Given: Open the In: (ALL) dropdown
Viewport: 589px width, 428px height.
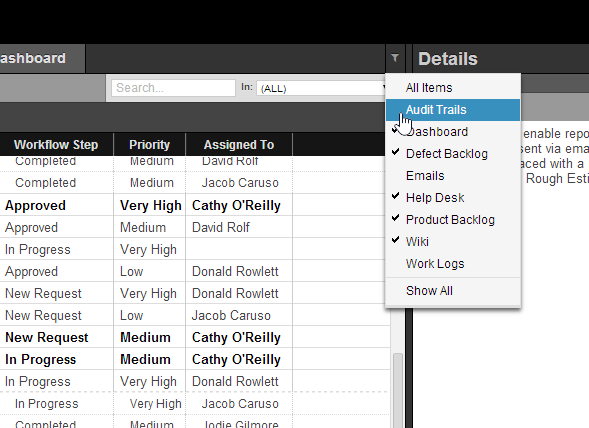Looking at the screenshot, I should pos(321,88).
